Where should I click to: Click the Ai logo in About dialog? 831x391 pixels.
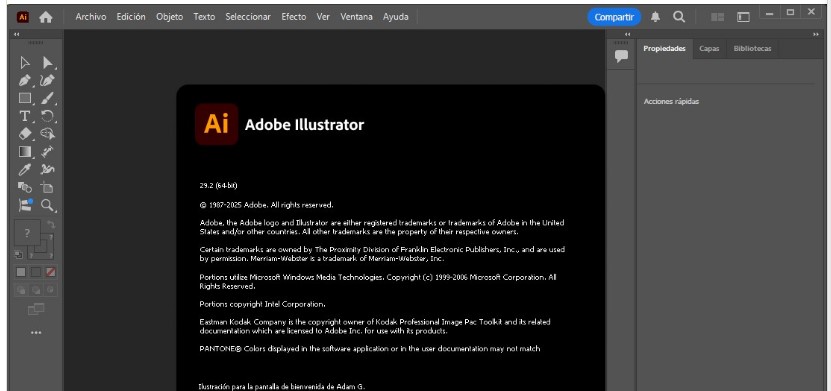[x=216, y=124]
